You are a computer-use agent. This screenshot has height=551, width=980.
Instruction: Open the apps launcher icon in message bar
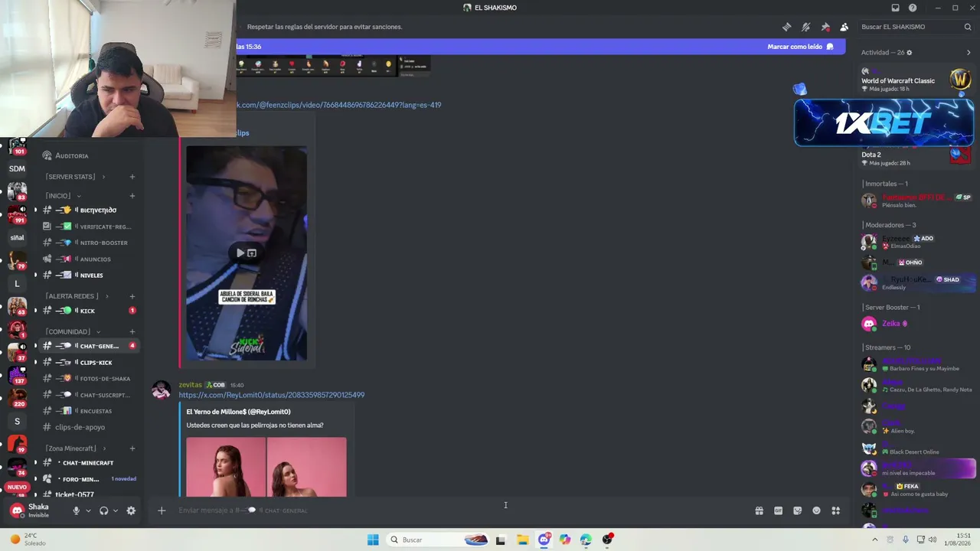coord(835,510)
